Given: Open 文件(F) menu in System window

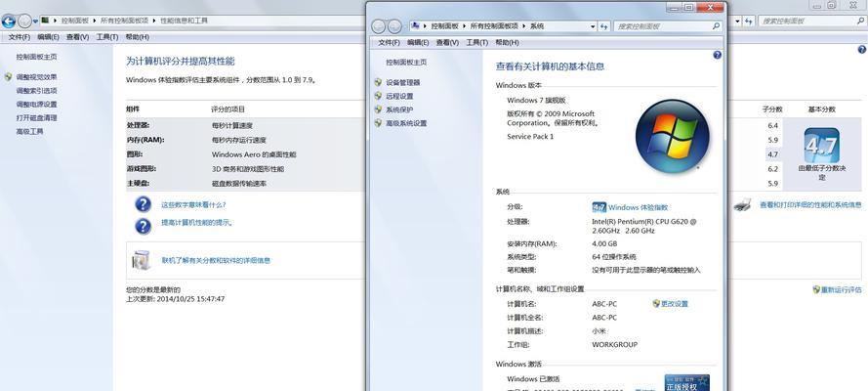Looking at the screenshot, I should [x=389, y=42].
